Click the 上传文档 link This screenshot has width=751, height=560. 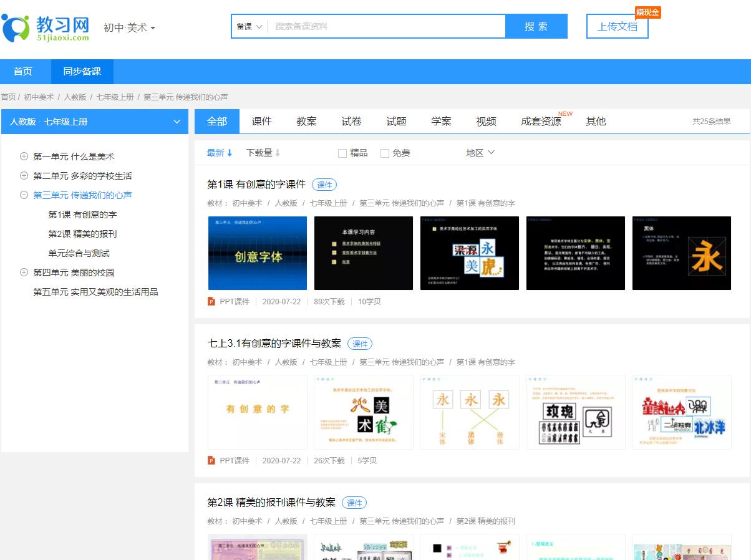coord(617,27)
